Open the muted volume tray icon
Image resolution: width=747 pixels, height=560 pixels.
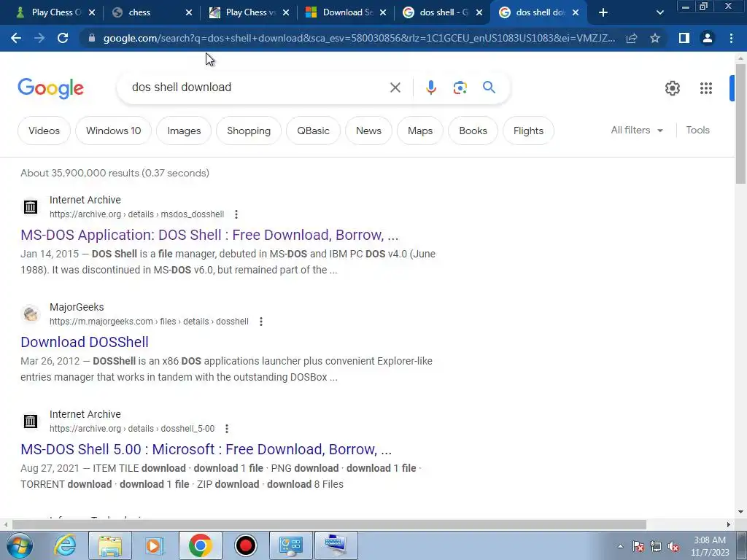pyautogui.click(x=673, y=547)
